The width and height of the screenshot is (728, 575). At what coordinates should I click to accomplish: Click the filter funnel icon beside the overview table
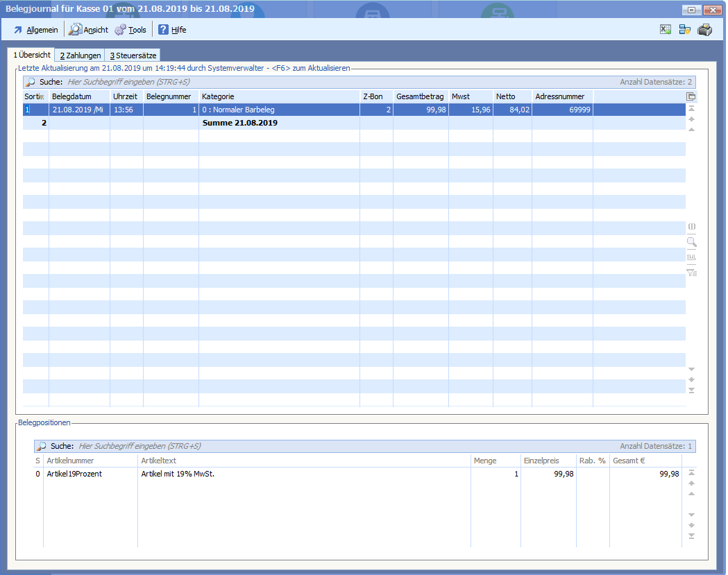[x=691, y=273]
